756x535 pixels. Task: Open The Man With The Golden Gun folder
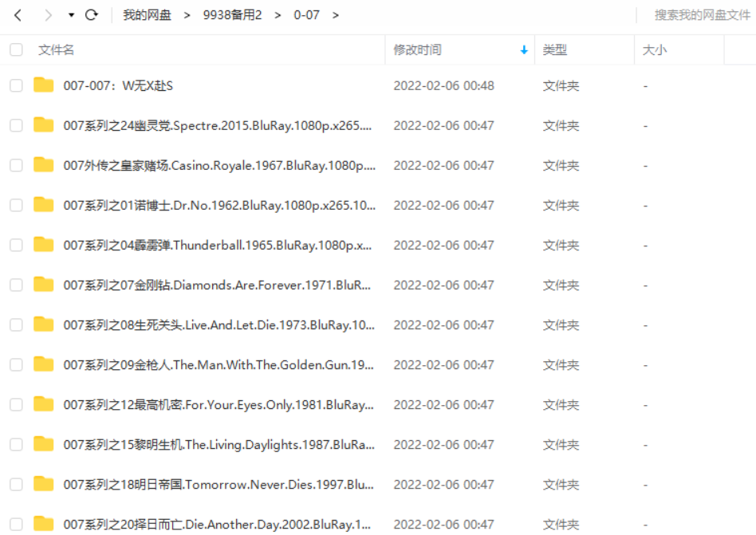[x=218, y=364]
